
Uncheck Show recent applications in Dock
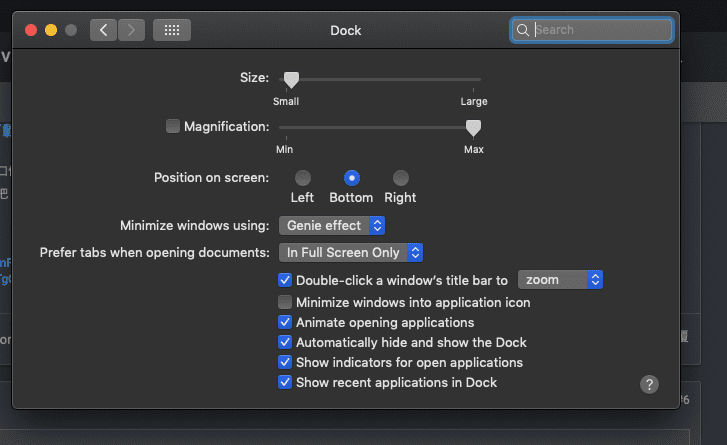[285, 382]
